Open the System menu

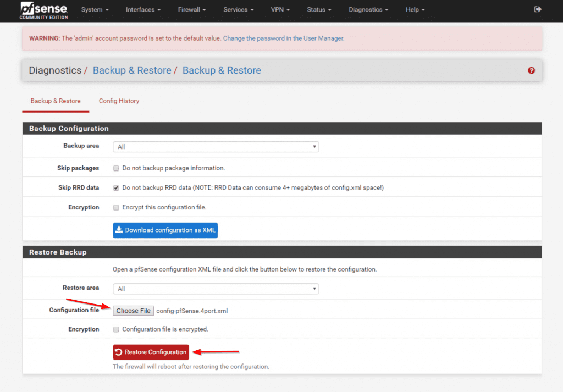[x=95, y=10]
